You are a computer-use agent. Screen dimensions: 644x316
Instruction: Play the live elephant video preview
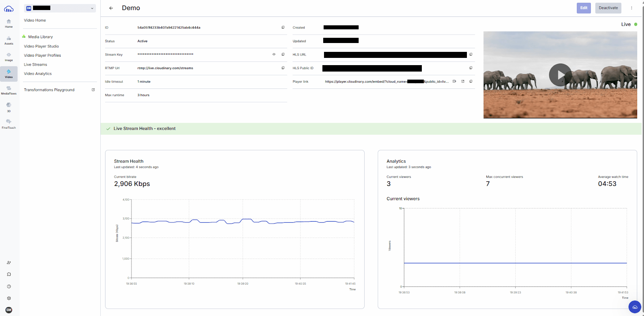point(560,75)
